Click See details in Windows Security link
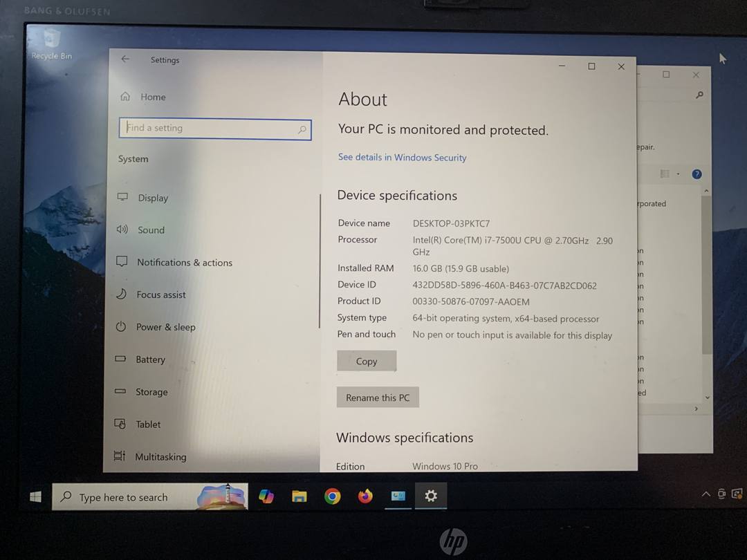Screen dimensions: 747x560 402,158
